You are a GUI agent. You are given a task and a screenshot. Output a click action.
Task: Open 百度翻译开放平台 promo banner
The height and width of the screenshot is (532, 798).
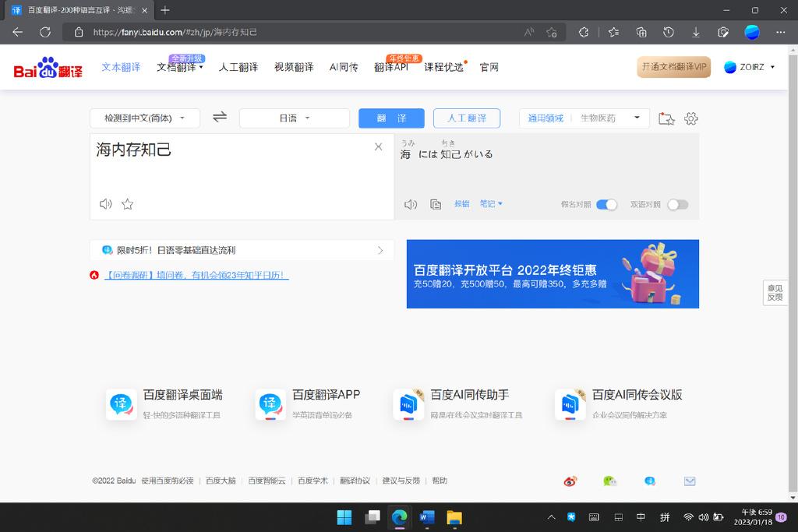[553, 273]
